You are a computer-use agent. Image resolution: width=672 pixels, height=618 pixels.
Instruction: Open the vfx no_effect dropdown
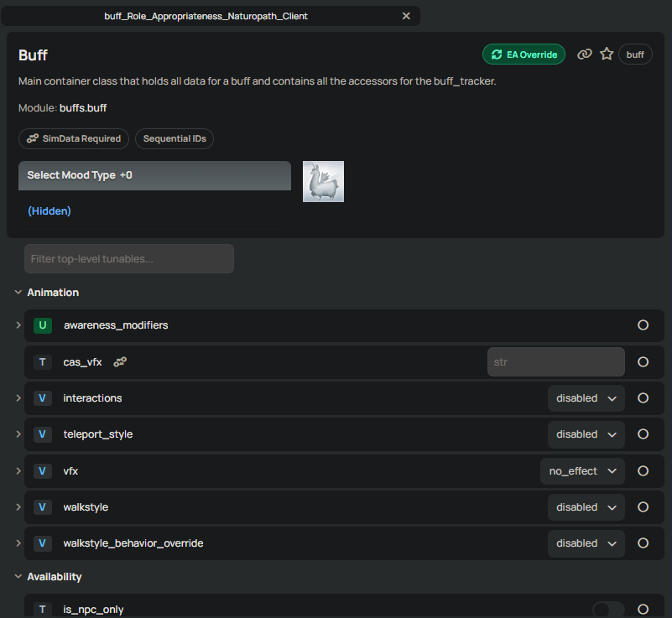point(582,471)
